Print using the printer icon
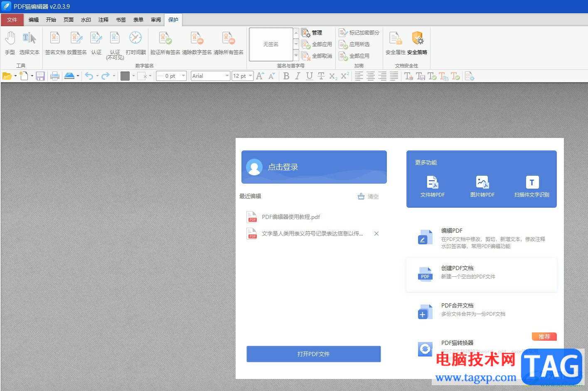 pyautogui.click(x=54, y=76)
